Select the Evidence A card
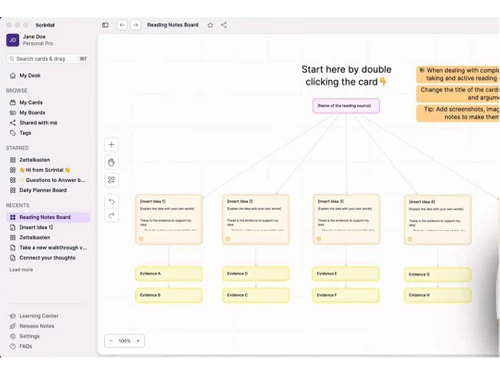 pos(169,274)
